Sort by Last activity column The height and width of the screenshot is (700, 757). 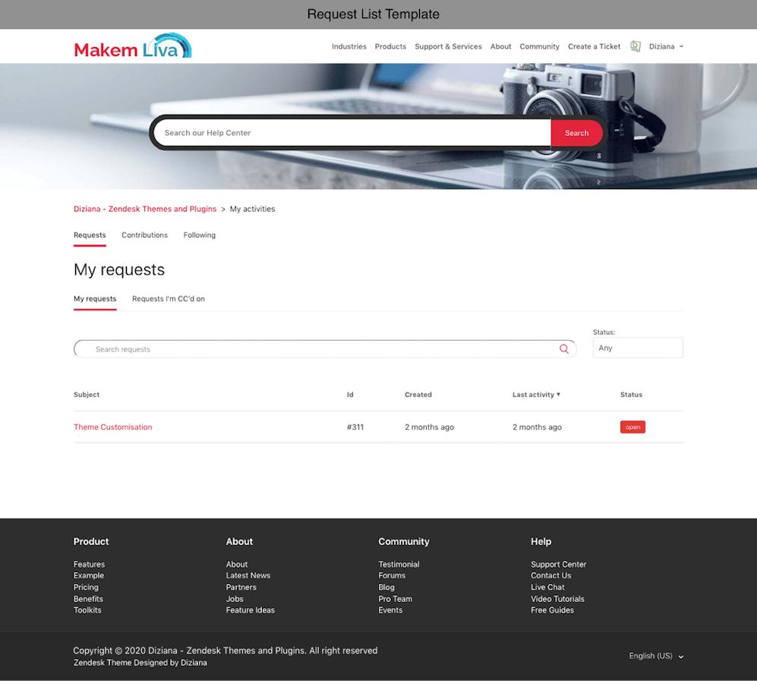pyautogui.click(x=536, y=395)
